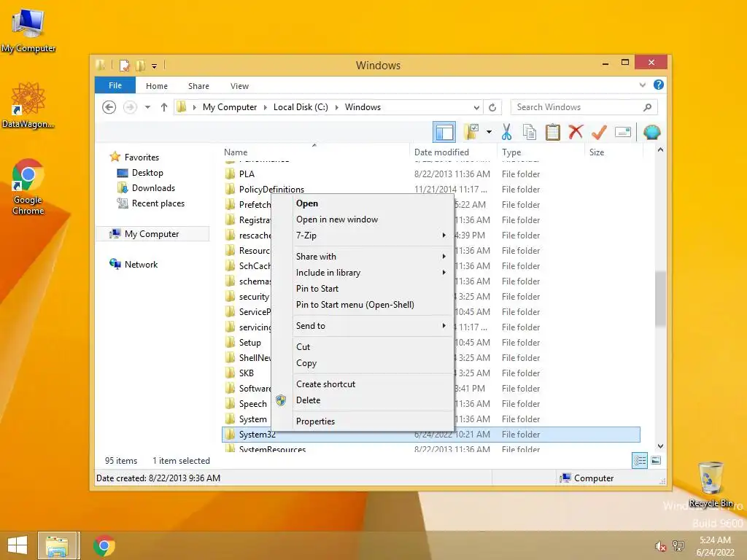This screenshot has height=560, width=747.
Task: Select Pin to Start entry
Action: coord(362,289)
